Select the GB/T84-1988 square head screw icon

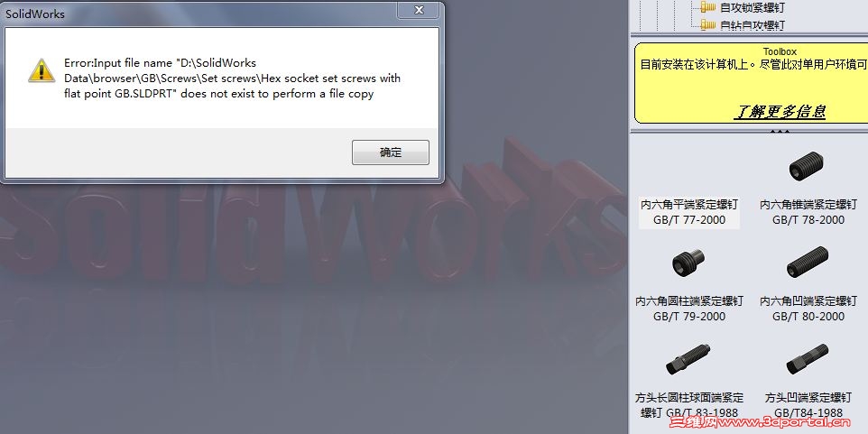pos(808,359)
